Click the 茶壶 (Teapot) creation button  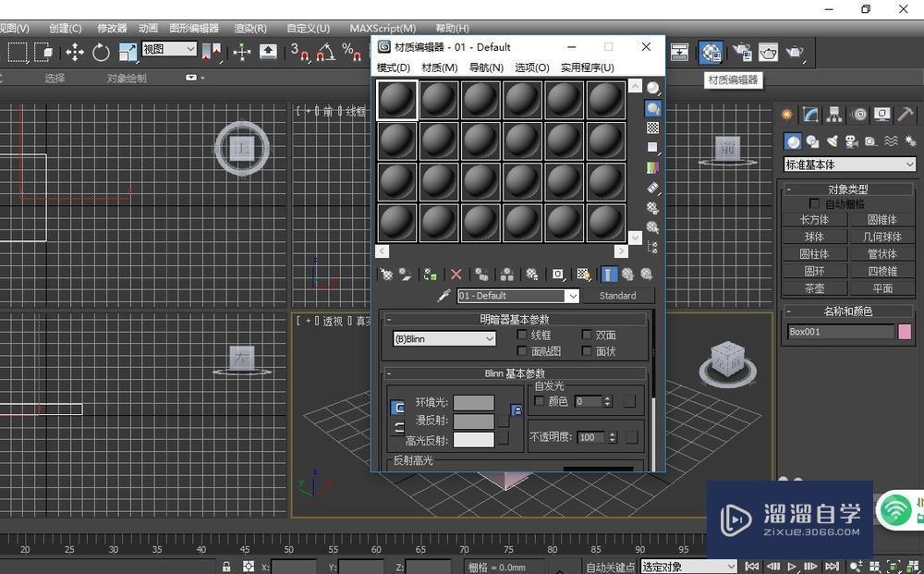(814, 287)
